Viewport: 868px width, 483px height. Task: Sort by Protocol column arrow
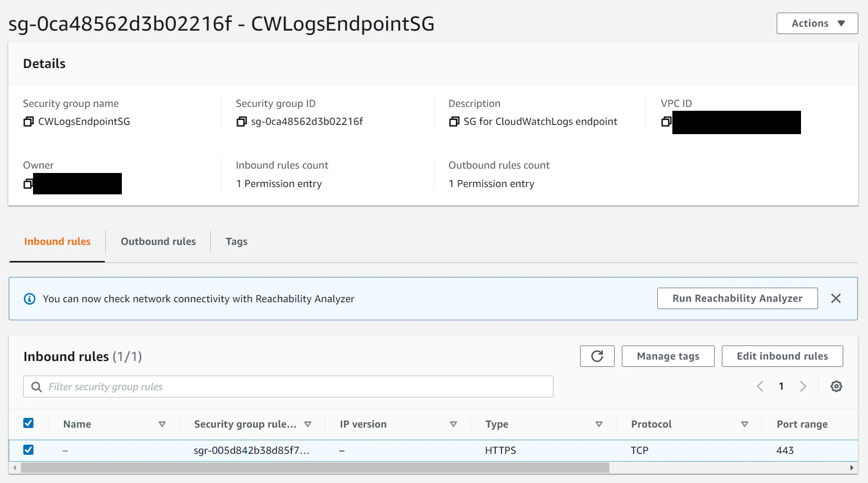(x=745, y=424)
